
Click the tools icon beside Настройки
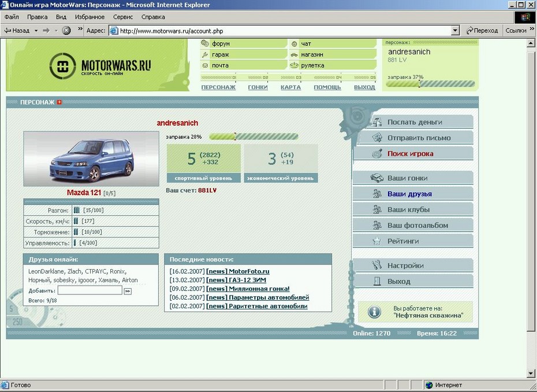[x=376, y=266]
